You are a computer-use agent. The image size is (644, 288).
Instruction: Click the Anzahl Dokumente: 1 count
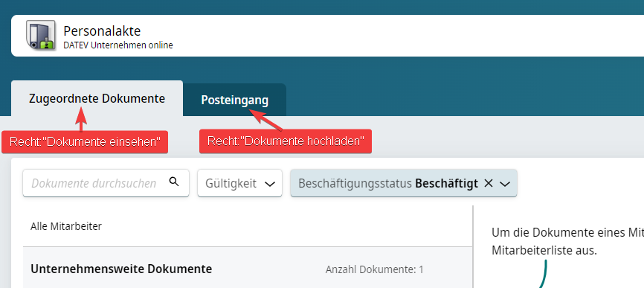coord(374,269)
